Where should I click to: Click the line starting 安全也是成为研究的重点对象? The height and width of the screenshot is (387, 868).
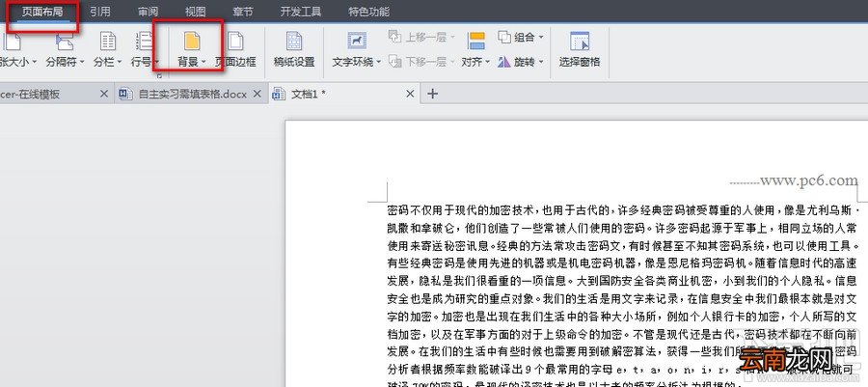[x=623, y=299]
